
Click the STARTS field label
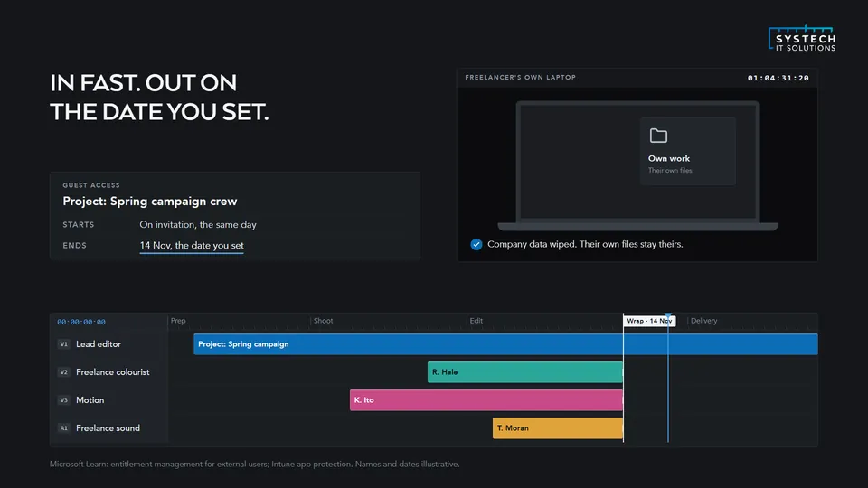[79, 225]
